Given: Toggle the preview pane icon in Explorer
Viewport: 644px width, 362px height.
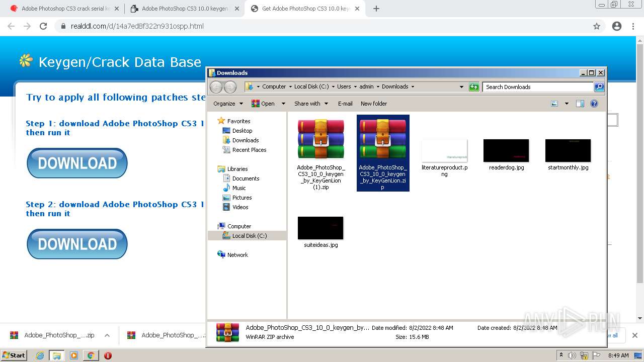Looking at the screenshot, I should point(580,104).
